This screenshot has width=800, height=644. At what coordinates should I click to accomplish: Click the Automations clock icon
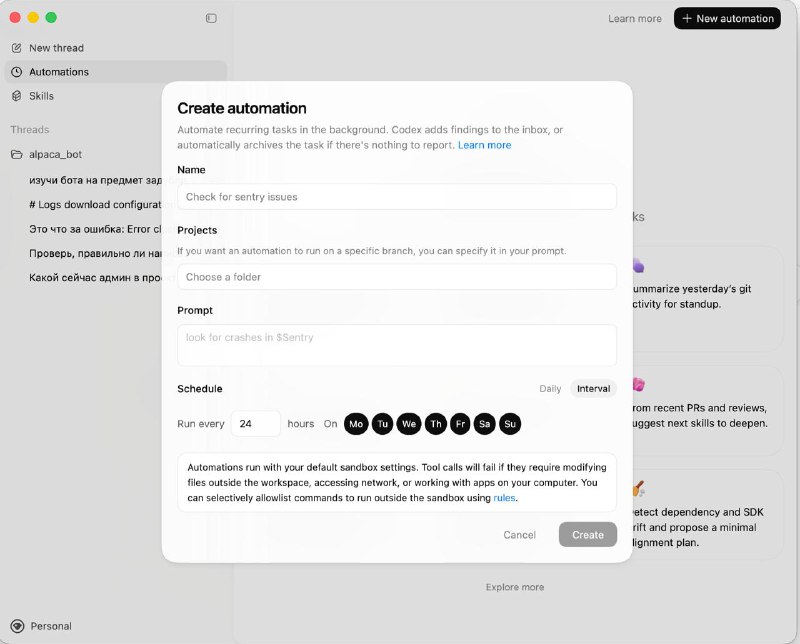point(16,72)
